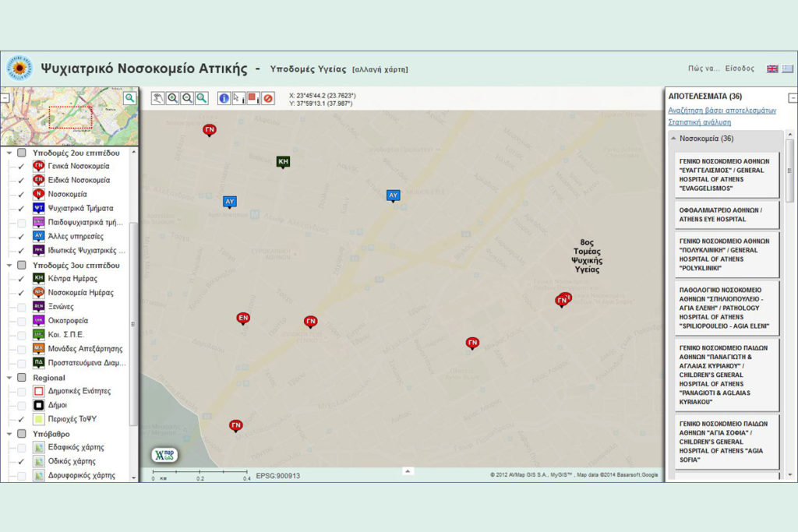Uncheck the Γενικά Νοσοκομεία layer
This screenshot has height=532, width=798.
[22, 167]
